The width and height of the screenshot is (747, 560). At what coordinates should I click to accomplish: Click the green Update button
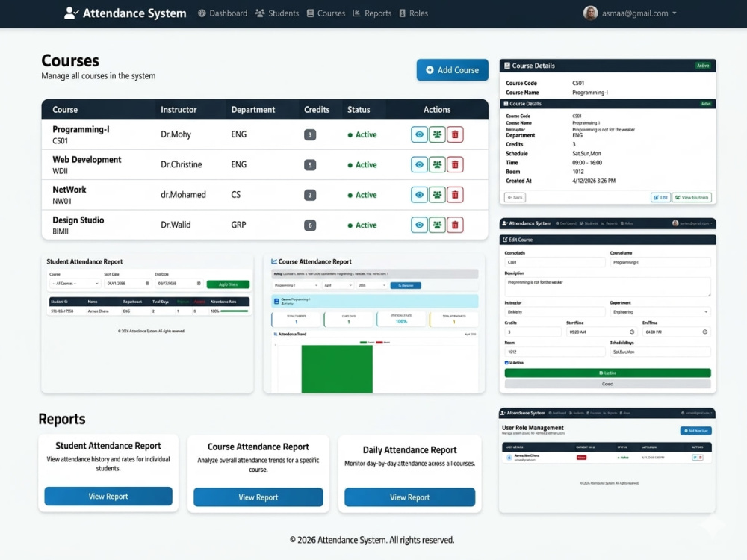607,373
